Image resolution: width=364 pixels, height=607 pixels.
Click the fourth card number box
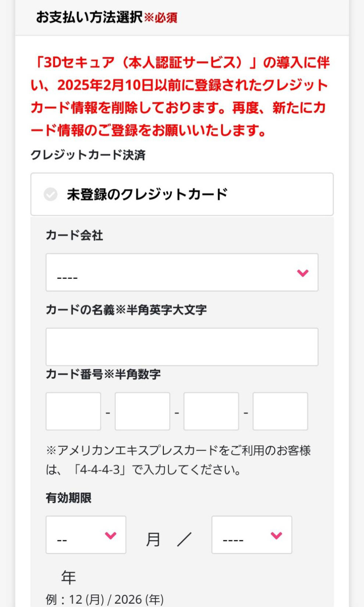(280, 411)
